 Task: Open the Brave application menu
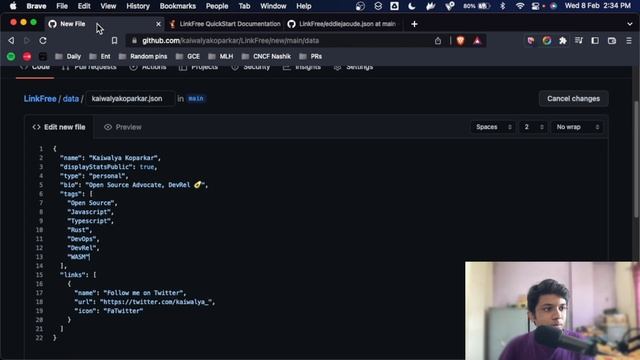click(x=36, y=6)
